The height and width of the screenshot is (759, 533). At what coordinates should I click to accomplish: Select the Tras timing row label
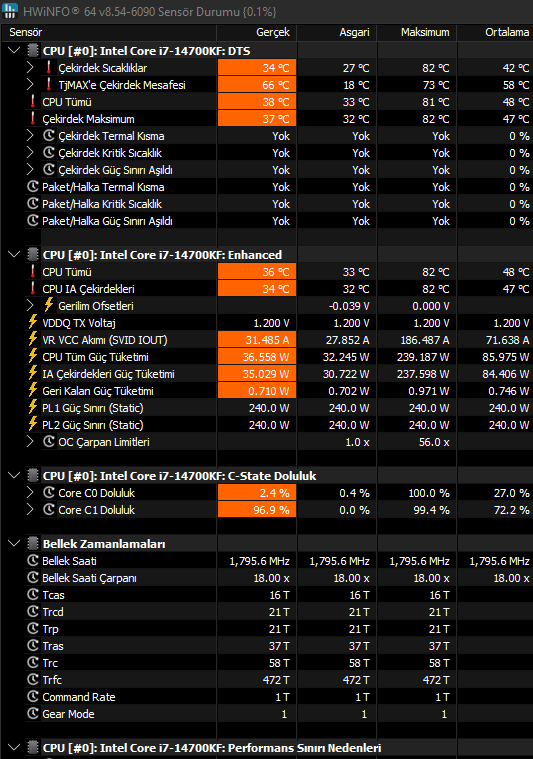point(53,646)
